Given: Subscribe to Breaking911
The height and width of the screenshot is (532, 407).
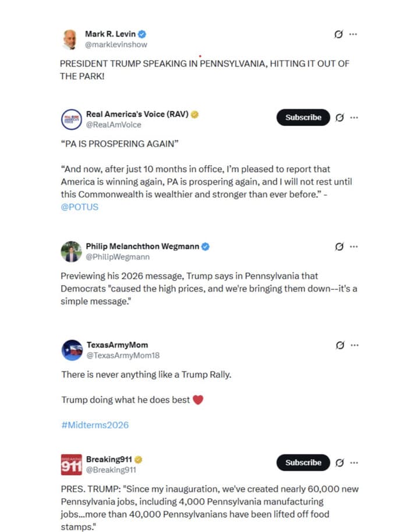Looking at the screenshot, I should [x=303, y=463].
